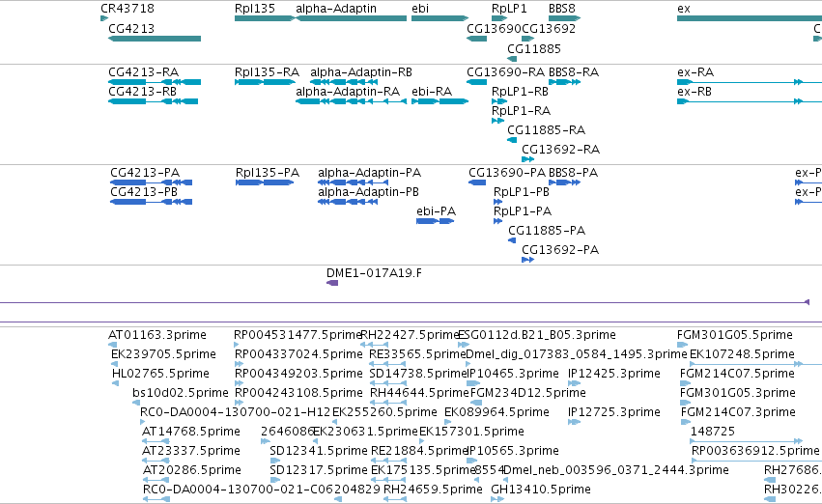The width and height of the screenshot is (822, 504).
Task: Select the RpLP1-RB transcript label
Action: pos(520,91)
